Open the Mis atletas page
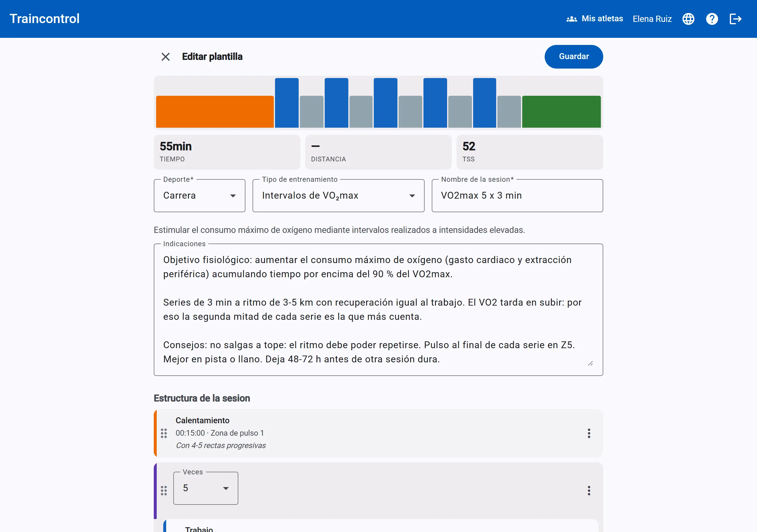757x532 pixels. pos(595,19)
